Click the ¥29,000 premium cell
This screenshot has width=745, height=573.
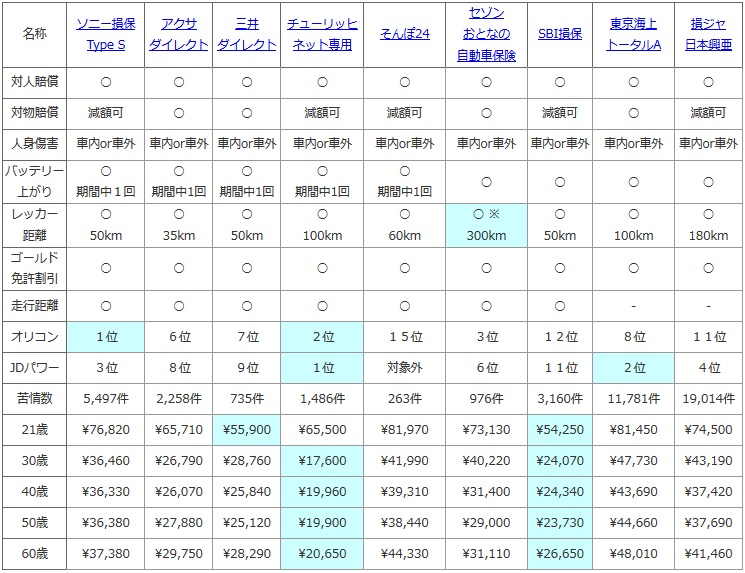487,523
